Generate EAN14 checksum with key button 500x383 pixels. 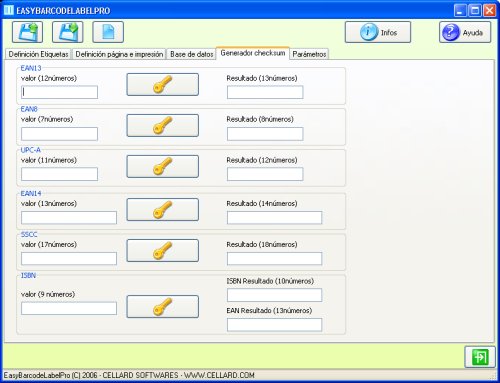(163, 210)
